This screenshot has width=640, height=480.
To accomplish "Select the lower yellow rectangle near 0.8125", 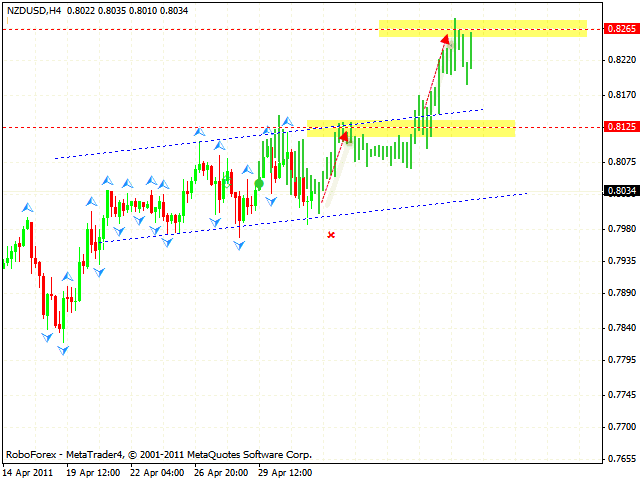I will (x=410, y=128).
